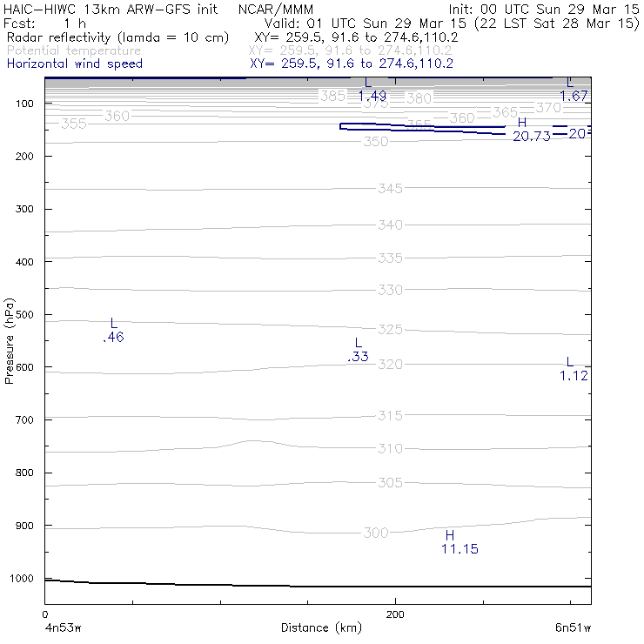Click the 340 potential temperature contour label
Viewport: 644px width, 644px height.
390,225
